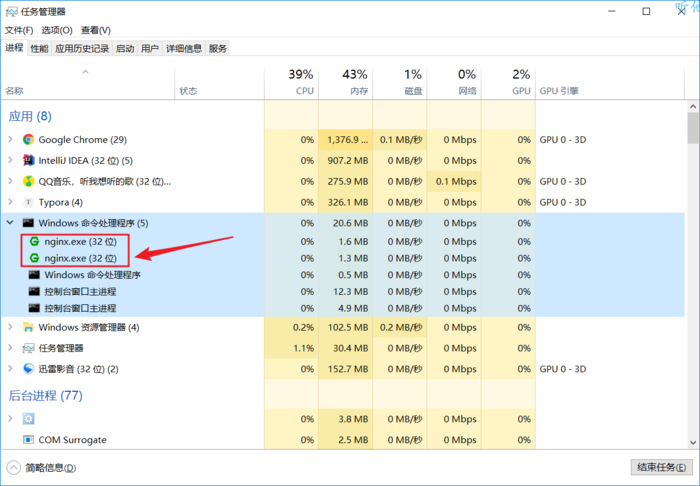Click the second nginx.exe row icon
Viewport: 700px width, 486px height.
34,258
